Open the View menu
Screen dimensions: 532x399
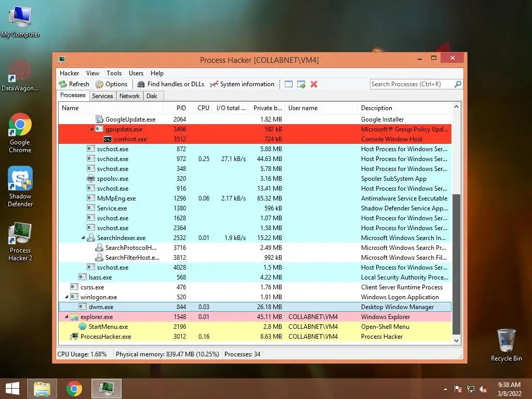pyautogui.click(x=92, y=73)
